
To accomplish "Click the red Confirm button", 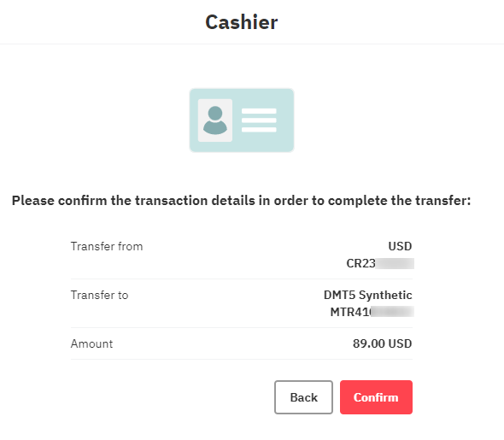I will [x=376, y=397].
